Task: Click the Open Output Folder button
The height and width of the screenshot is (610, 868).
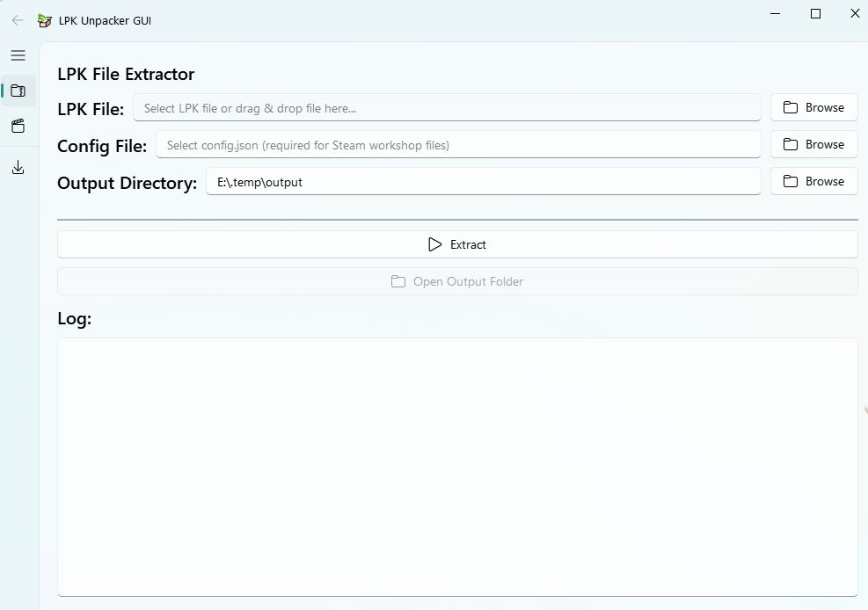Action: click(x=457, y=281)
